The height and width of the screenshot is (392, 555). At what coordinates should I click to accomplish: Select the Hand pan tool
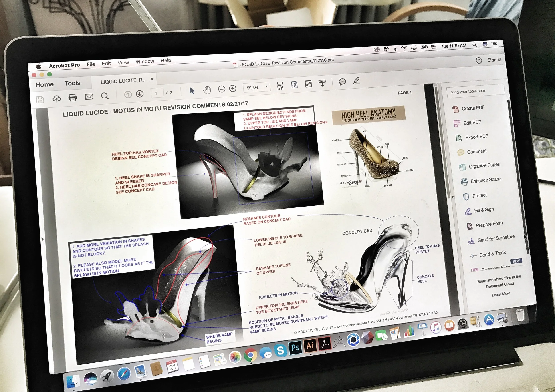pos(207,90)
